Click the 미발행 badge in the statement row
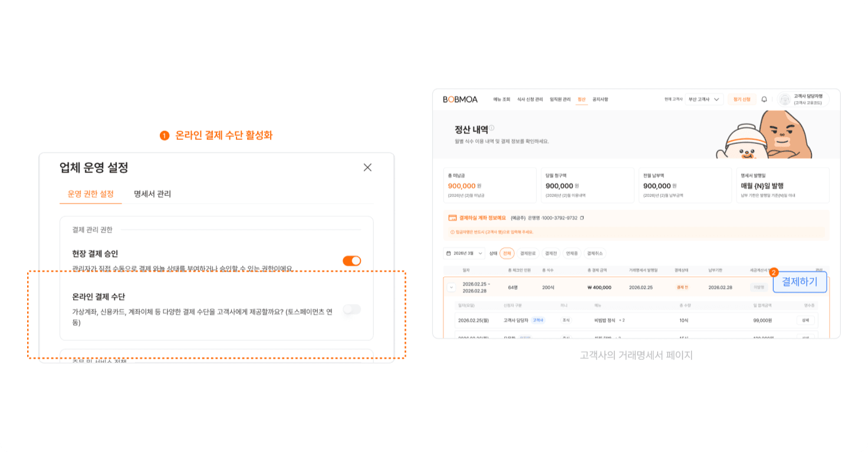Viewport: 868px width, 453px height. (x=760, y=287)
